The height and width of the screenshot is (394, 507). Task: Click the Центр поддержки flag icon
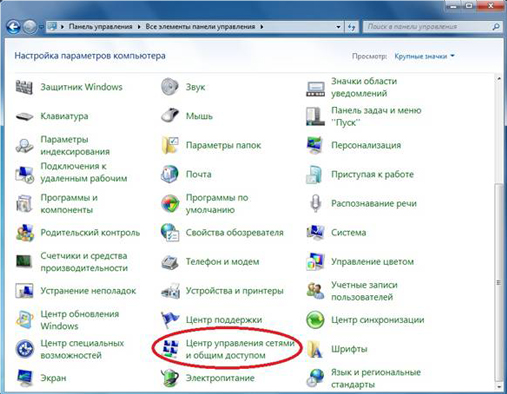coord(170,320)
